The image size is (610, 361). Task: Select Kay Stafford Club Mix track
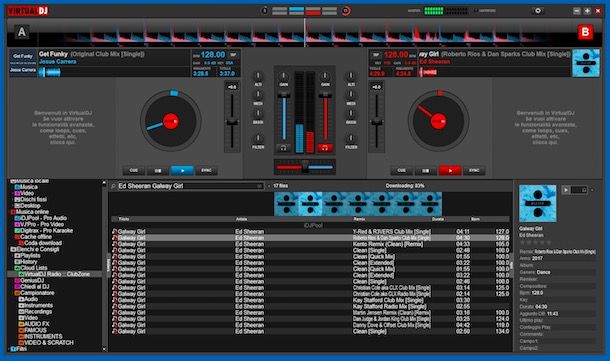(x=310, y=300)
